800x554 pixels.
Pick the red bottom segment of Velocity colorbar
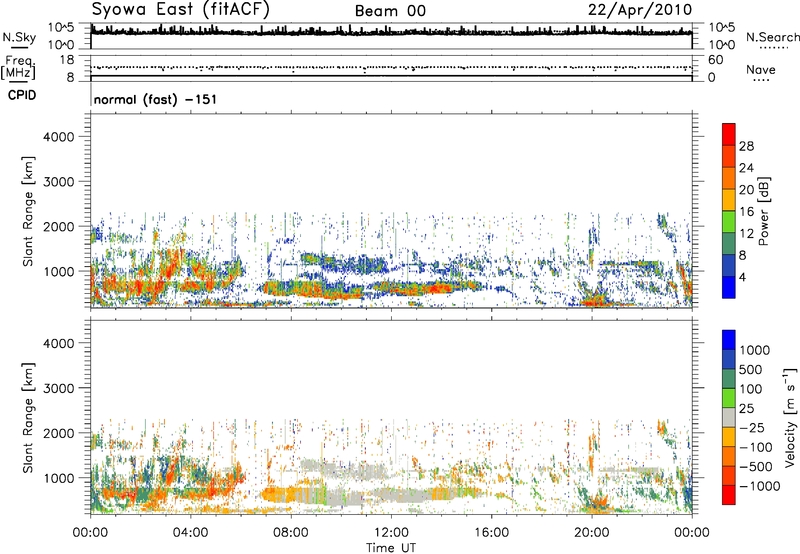pyautogui.click(x=729, y=495)
